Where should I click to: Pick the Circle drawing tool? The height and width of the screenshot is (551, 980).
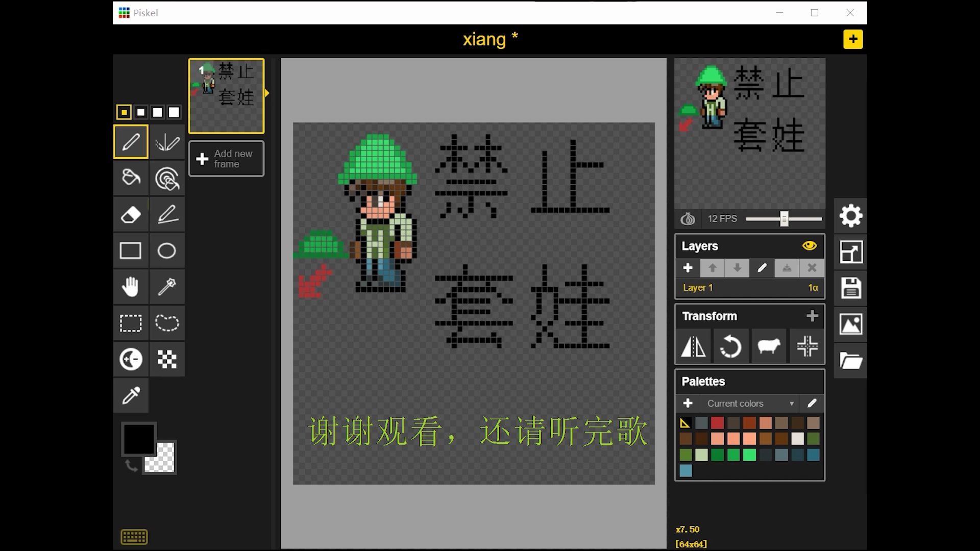click(x=167, y=251)
